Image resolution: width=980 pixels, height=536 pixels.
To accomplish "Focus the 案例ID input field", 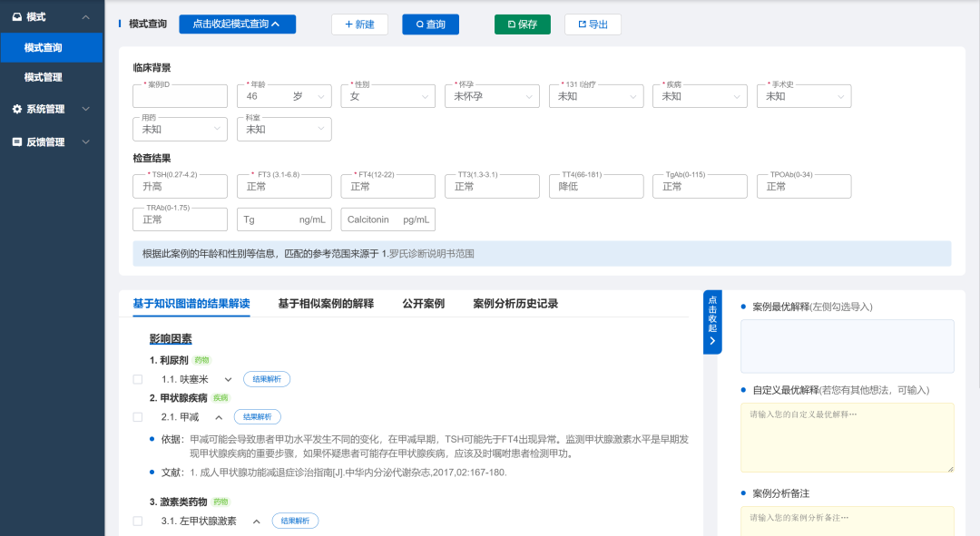I will (180, 96).
